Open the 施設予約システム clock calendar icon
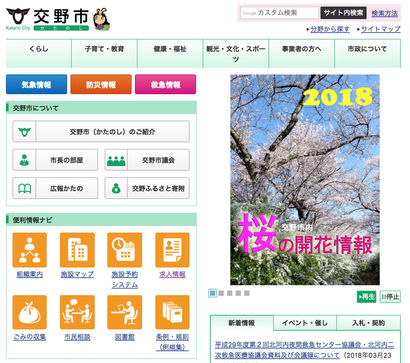Screen dimensions: 410x363 coord(125,250)
